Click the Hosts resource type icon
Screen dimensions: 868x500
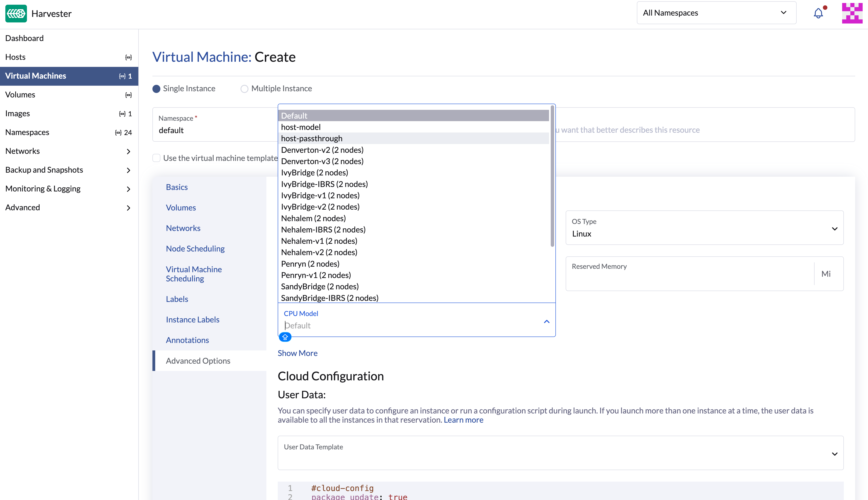tap(128, 57)
